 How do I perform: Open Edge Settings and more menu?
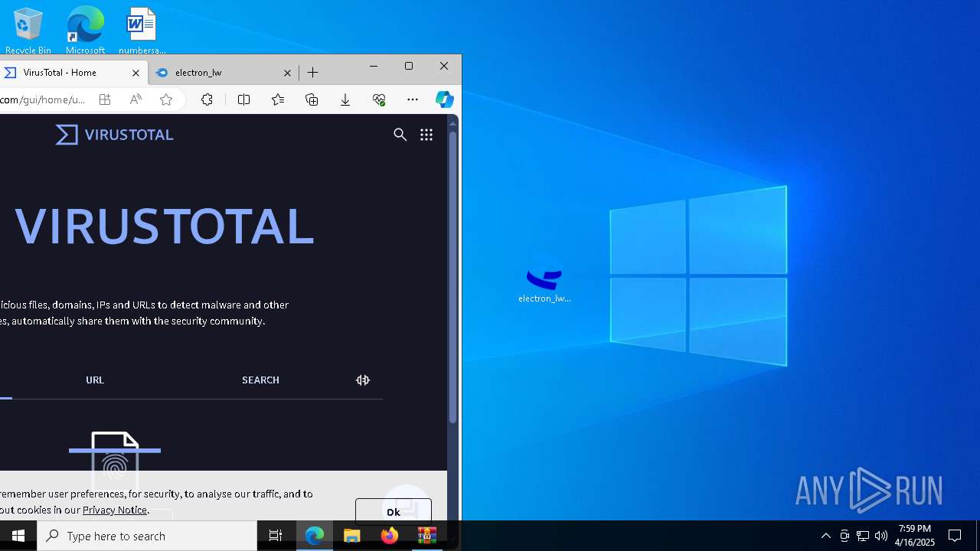click(413, 99)
